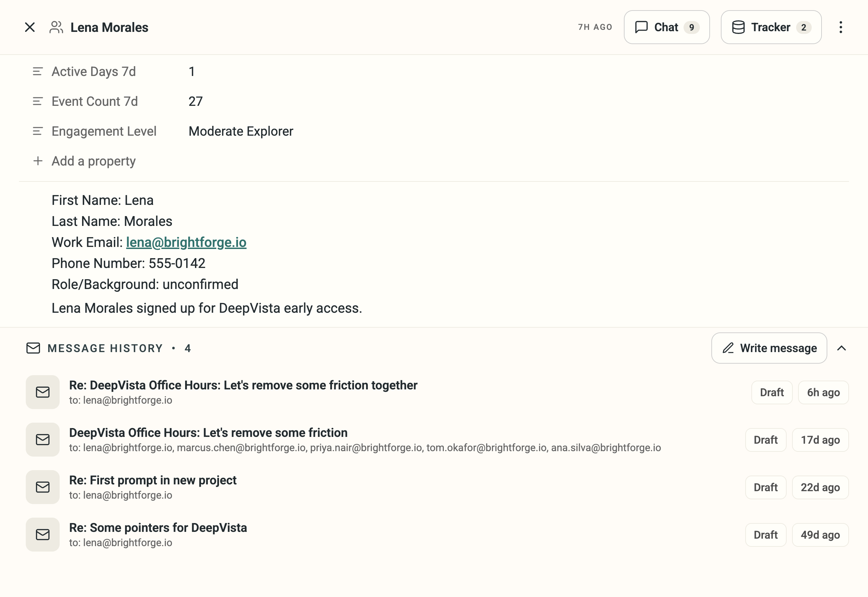
Task: Click the Engagement Level property icon
Action: click(x=38, y=131)
